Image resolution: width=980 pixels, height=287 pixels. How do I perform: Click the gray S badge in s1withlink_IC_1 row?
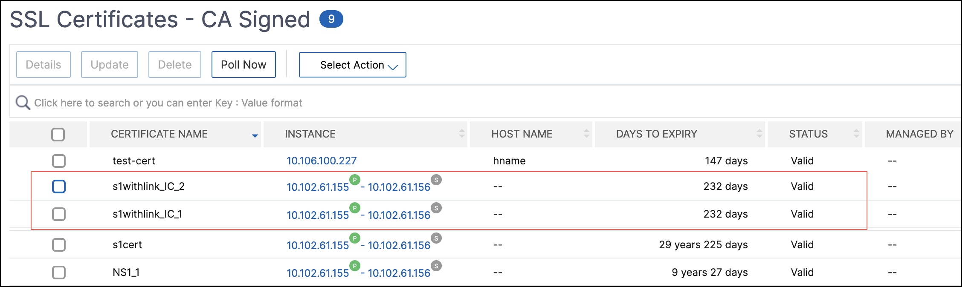tap(436, 208)
